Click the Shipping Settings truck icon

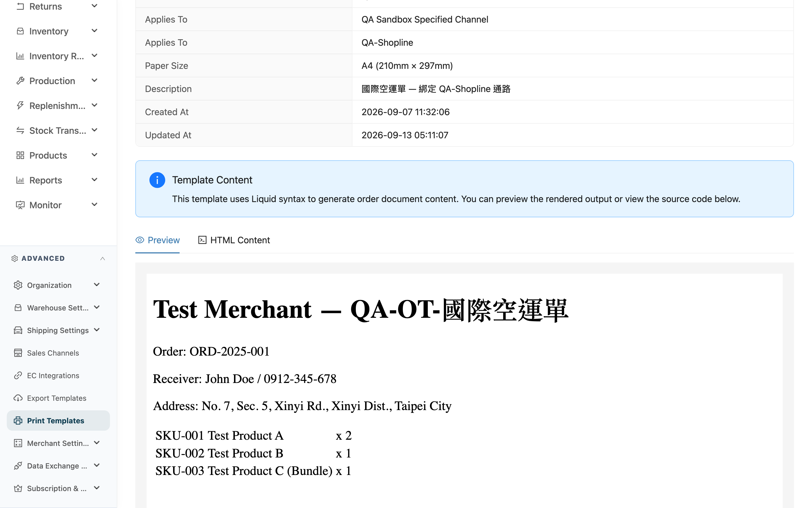(x=18, y=330)
